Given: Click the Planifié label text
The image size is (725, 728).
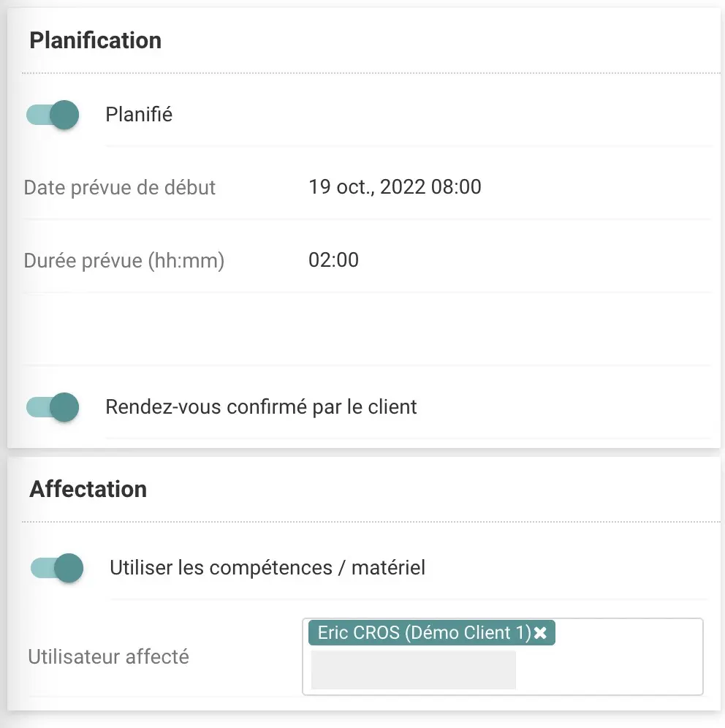Looking at the screenshot, I should [x=139, y=115].
